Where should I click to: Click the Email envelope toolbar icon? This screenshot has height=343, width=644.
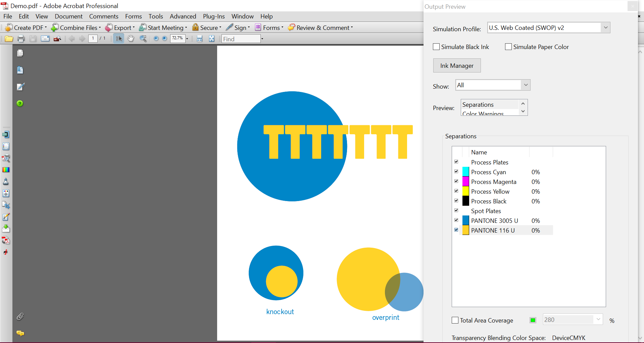click(45, 39)
